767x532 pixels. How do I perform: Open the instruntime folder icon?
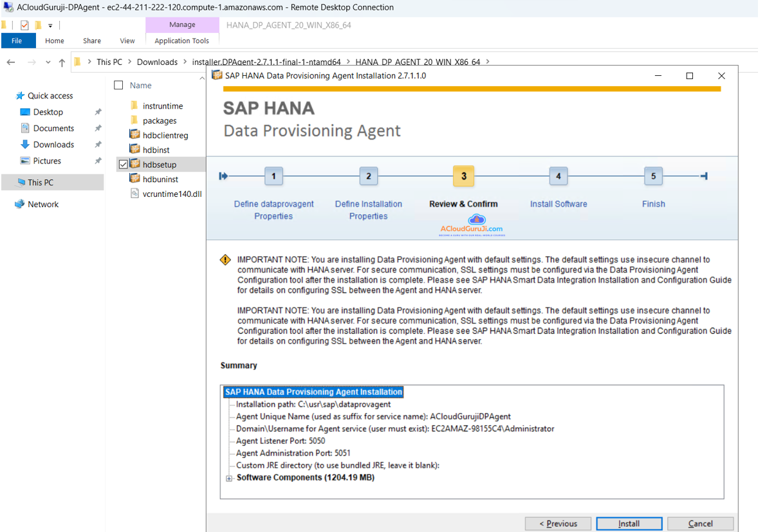coord(134,105)
